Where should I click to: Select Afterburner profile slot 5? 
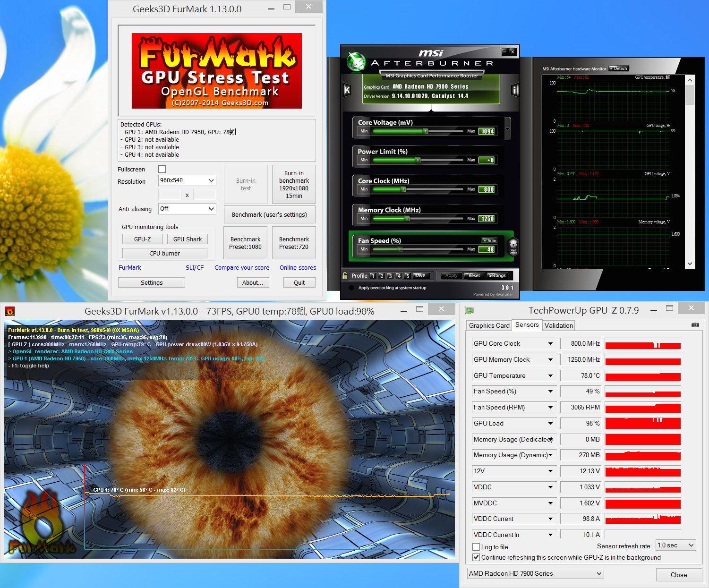pyautogui.click(x=407, y=276)
